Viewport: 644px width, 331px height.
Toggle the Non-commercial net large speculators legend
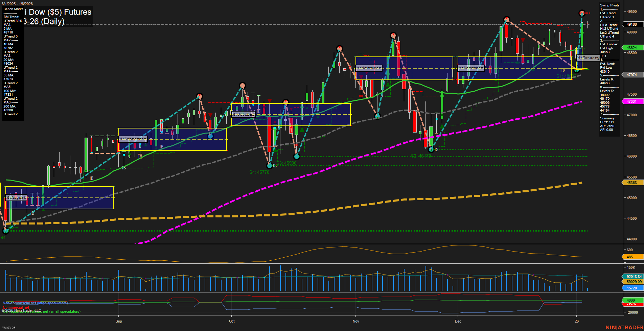(35, 303)
